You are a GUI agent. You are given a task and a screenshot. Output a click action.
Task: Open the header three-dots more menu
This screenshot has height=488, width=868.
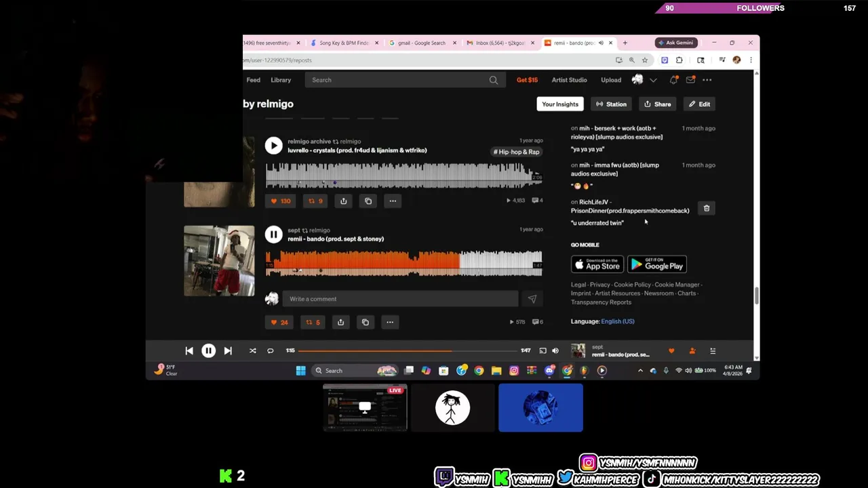(x=707, y=80)
